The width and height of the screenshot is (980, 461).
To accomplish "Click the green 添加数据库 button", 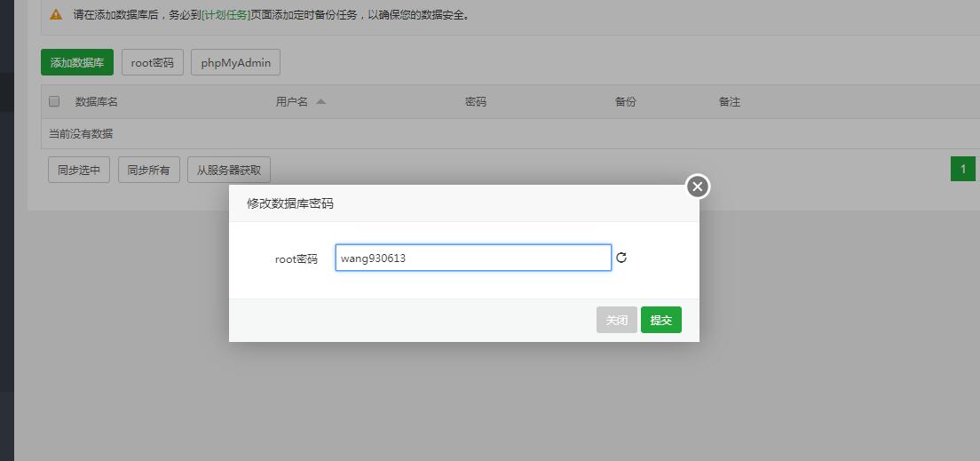I will click(77, 62).
